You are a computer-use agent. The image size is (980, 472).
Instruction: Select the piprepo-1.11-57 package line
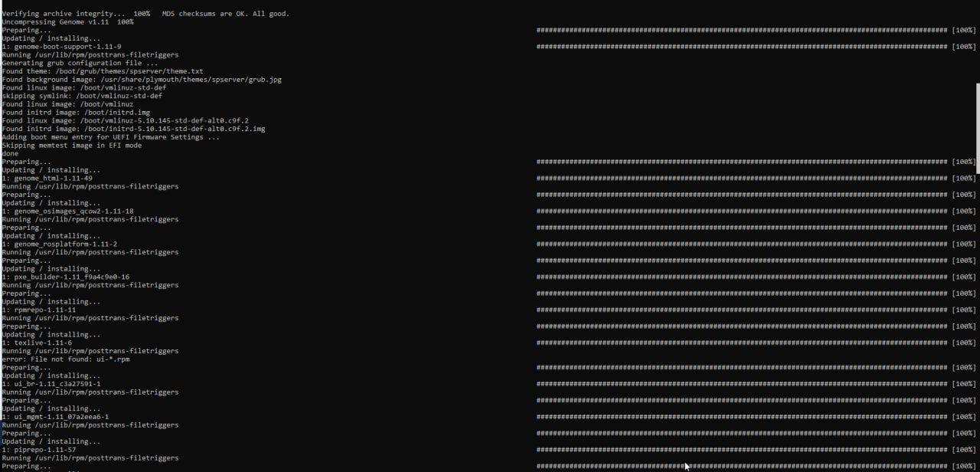(38, 450)
